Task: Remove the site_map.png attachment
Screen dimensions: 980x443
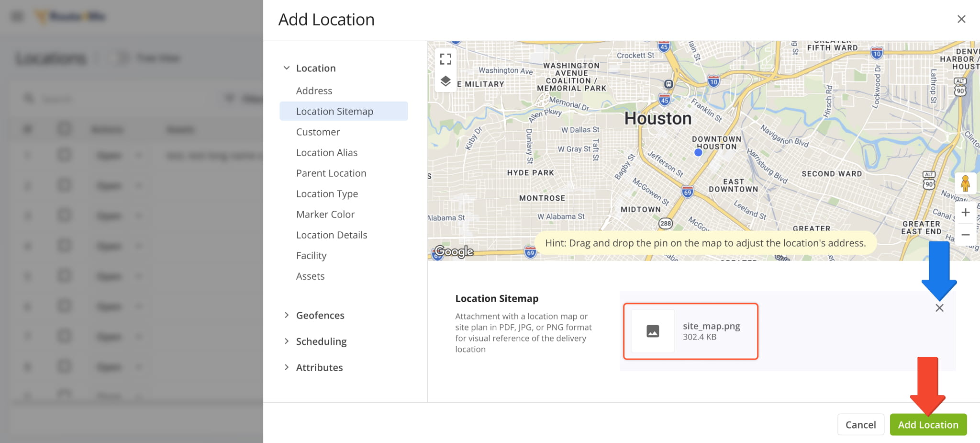Action: pos(939,308)
